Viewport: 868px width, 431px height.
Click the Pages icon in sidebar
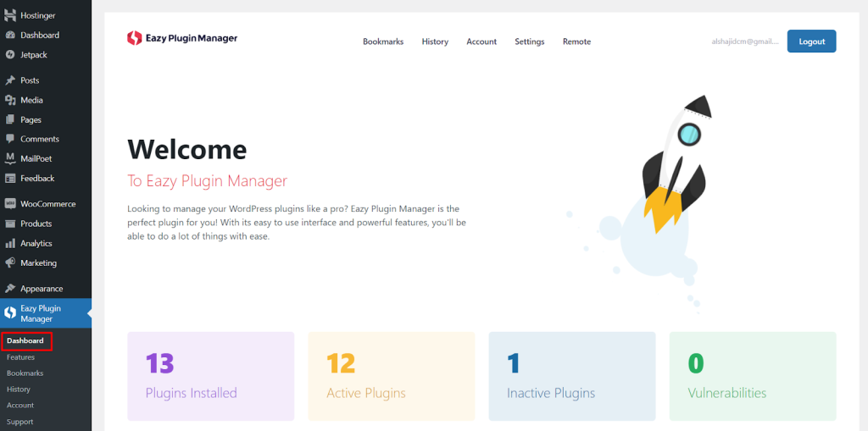(10, 119)
